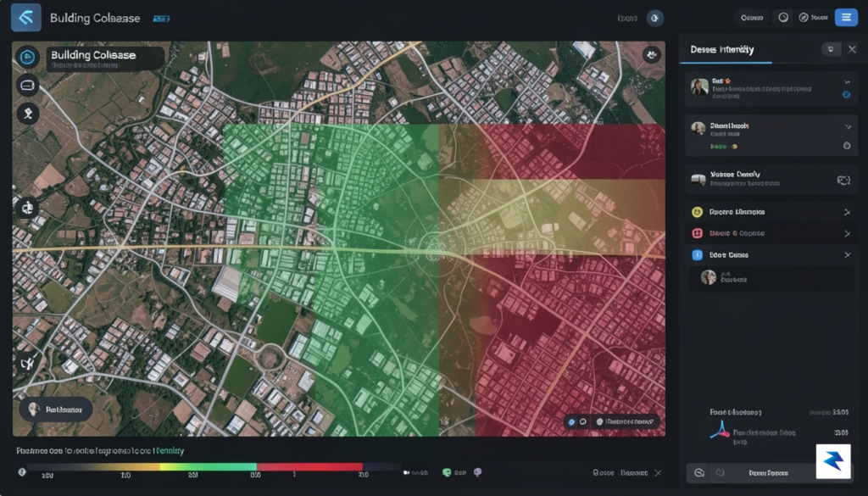Click the first card's avatar thumbnail
Screen dimensions: 868x496
[x=699, y=87]
